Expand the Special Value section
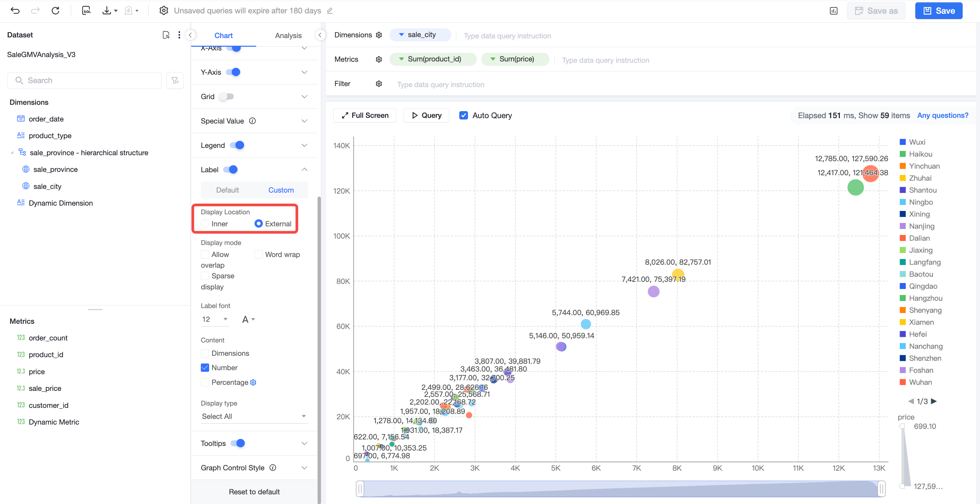This screenshot has height=504, width=980. (254, 121)
